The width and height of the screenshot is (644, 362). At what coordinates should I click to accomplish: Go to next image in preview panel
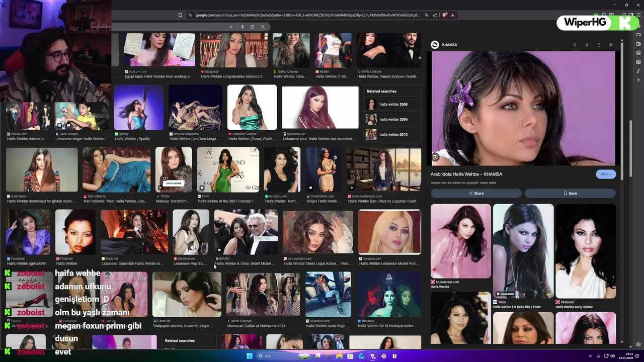[x=587, y=45]
